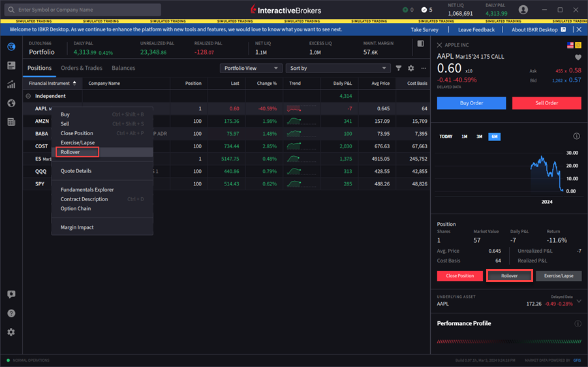Click the blue Buy Order button
This screenshot has width=588, height=367.
point(471,103)
